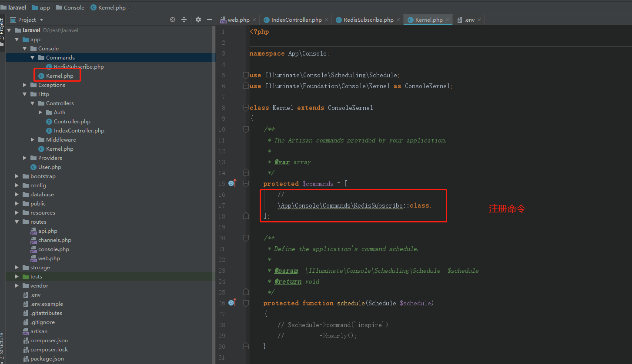
Task: Expand the database folder
Action: [17, 195]
